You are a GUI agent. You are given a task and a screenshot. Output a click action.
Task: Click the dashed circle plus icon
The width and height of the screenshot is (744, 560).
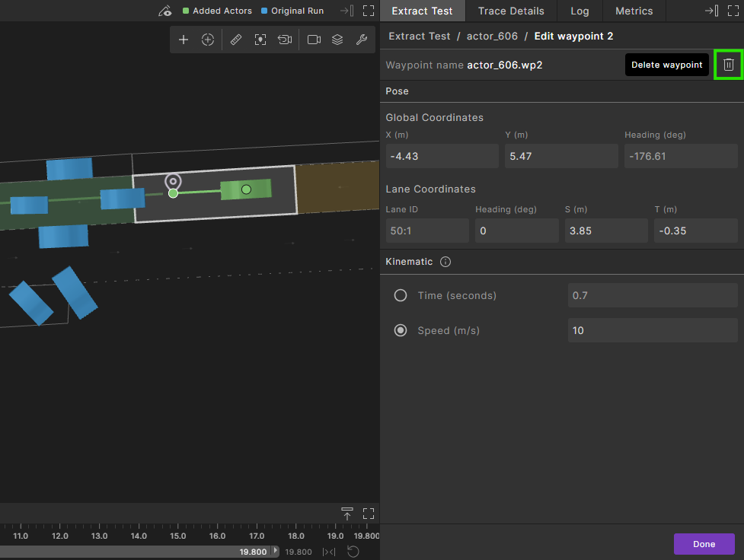point(208,40)
